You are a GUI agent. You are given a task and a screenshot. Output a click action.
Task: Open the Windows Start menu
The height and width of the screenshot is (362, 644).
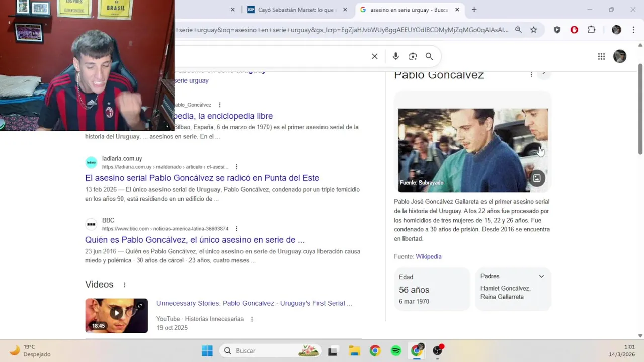pos(207,351)
